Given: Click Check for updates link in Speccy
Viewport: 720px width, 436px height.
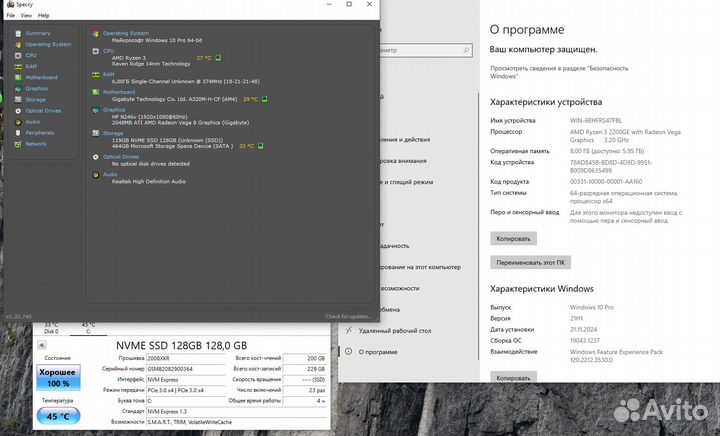Looking at the screenshot, I should (x=348, y=316).
